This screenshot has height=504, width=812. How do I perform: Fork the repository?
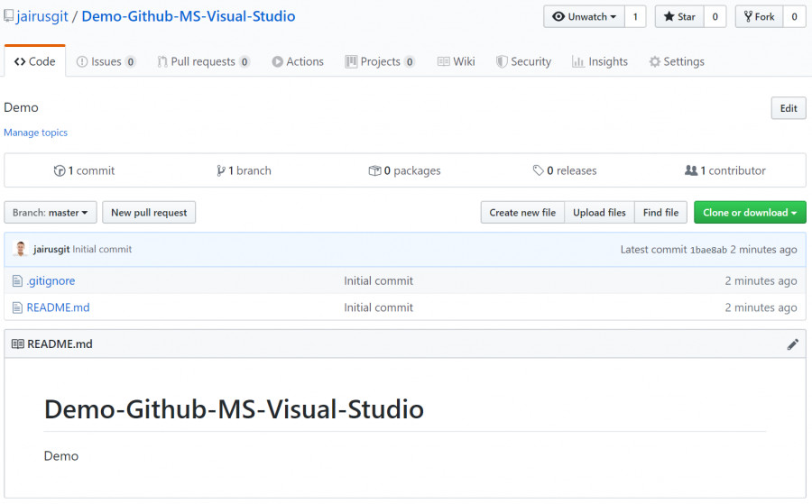[759, 16]
